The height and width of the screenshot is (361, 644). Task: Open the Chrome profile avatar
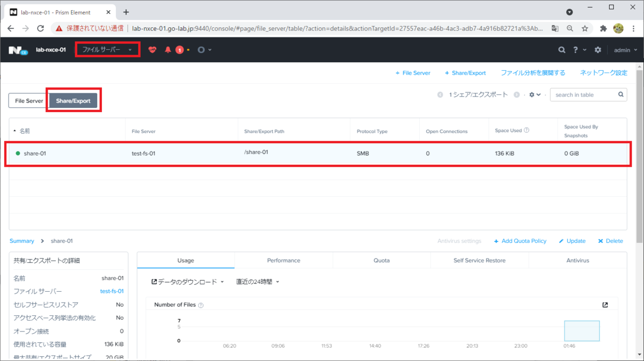pos(618,28)
